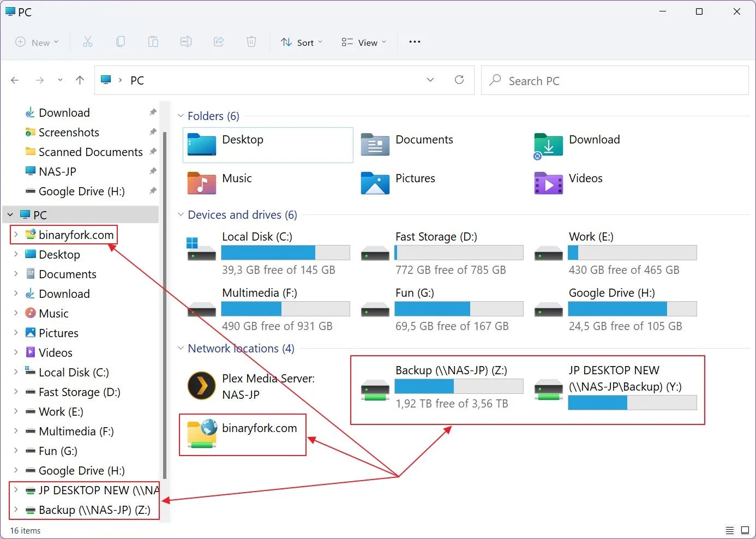Click the Rename icon in toolbar
The width and height of the screenshot is (756, 539).
pos(186,42)
